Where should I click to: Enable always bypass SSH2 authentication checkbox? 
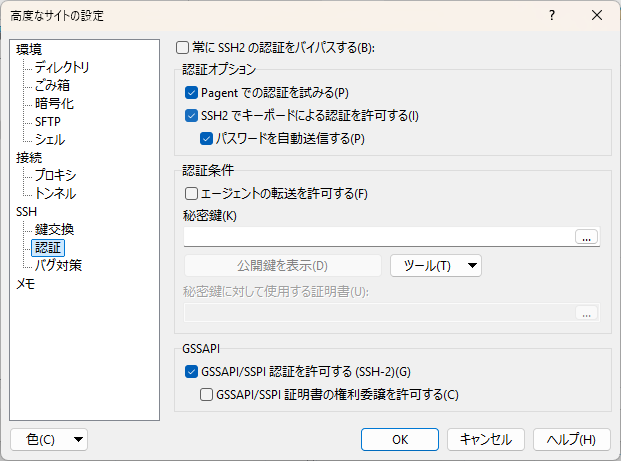(x=182, y=47)
